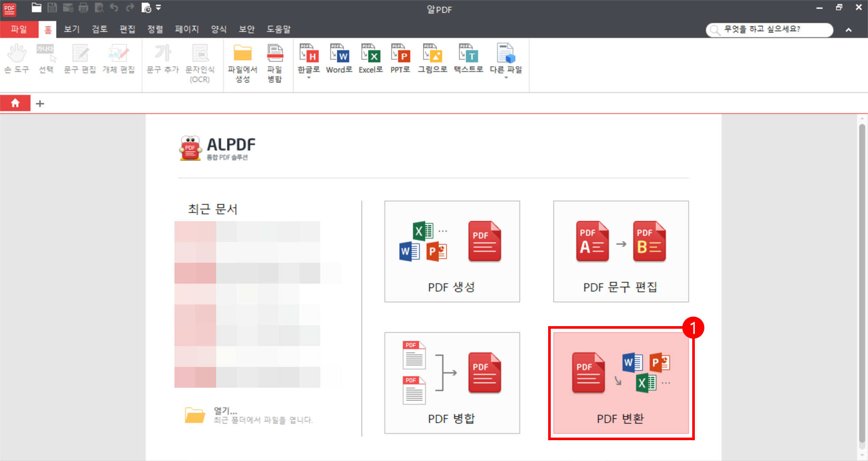Open the quick access toolbar customize dropdown
This screenshot has width=868, height=461.
click(x=158, y=7)
